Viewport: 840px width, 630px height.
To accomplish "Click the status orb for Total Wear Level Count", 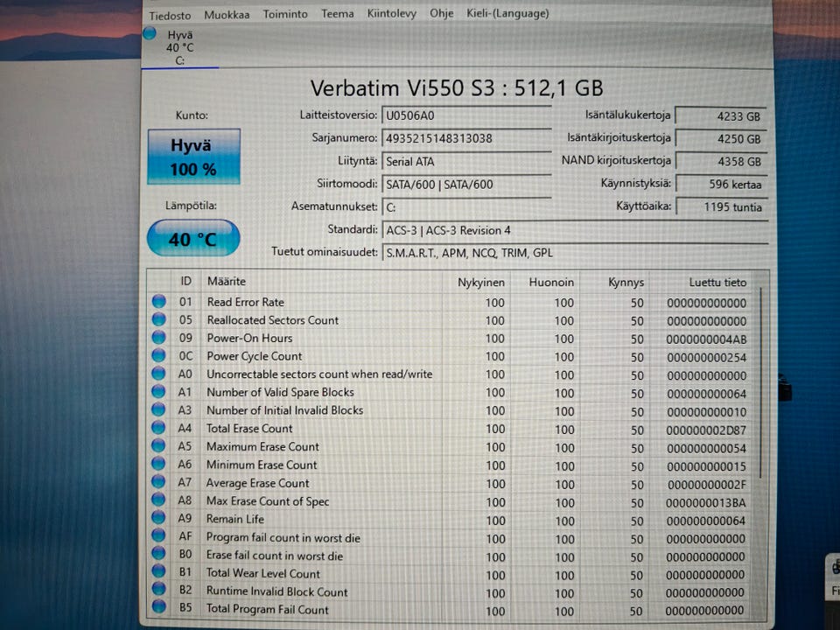I will [158, 571].
